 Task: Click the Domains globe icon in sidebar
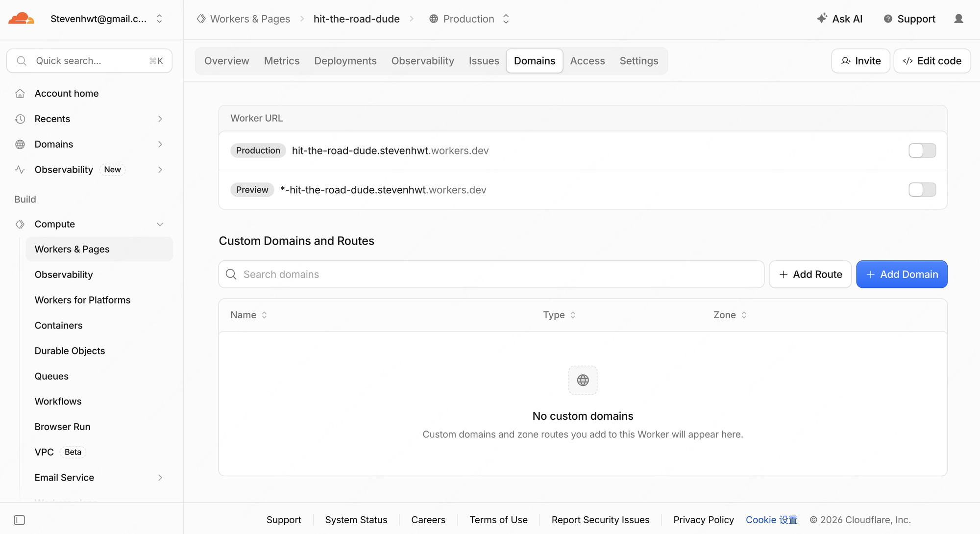[x=20, y=144]
